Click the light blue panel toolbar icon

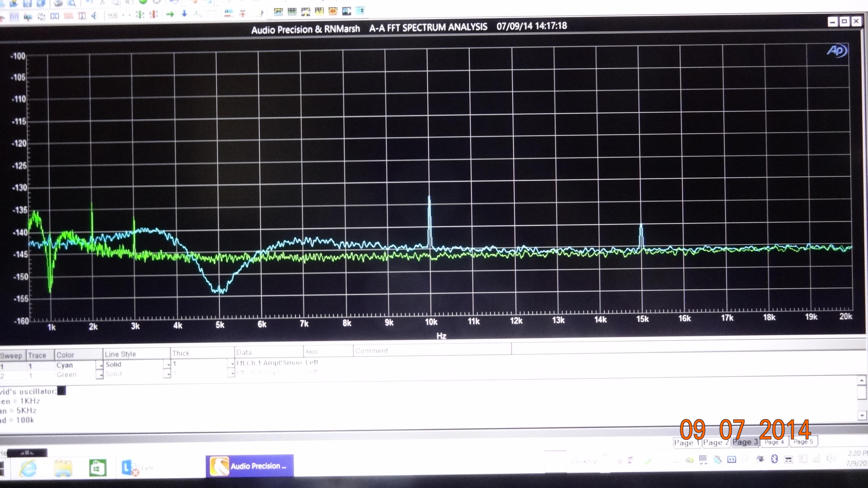(x=360, y=11)
